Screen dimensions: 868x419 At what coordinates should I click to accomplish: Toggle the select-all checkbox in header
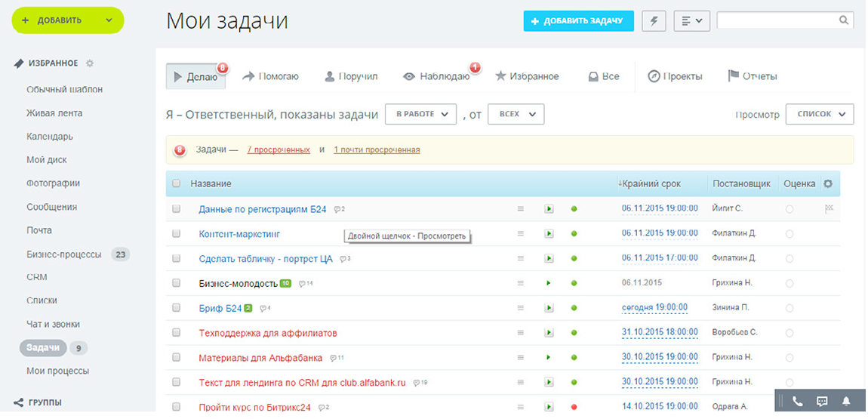[176, 183]
